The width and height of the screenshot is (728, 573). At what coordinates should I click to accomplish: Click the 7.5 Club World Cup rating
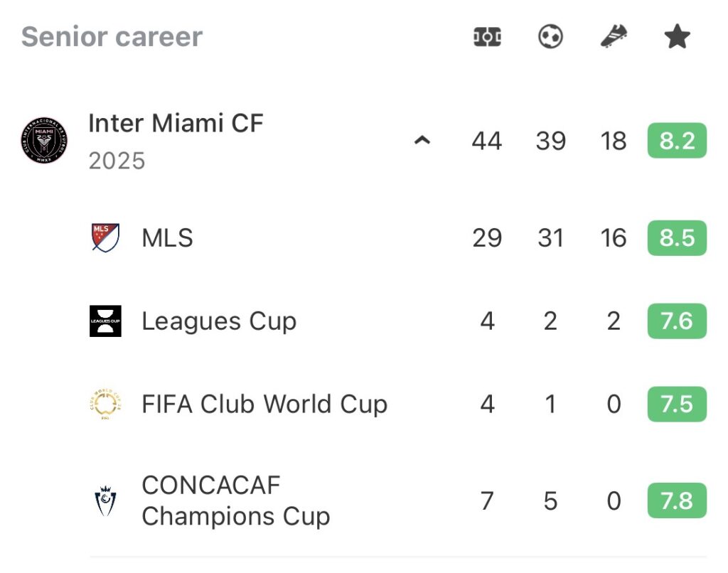676,405
